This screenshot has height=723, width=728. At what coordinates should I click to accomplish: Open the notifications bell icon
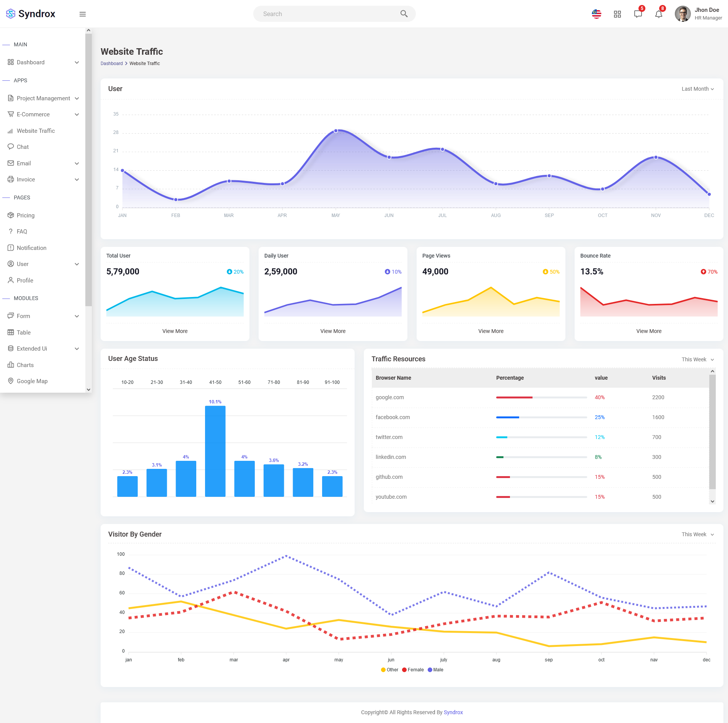coord(658,14)
